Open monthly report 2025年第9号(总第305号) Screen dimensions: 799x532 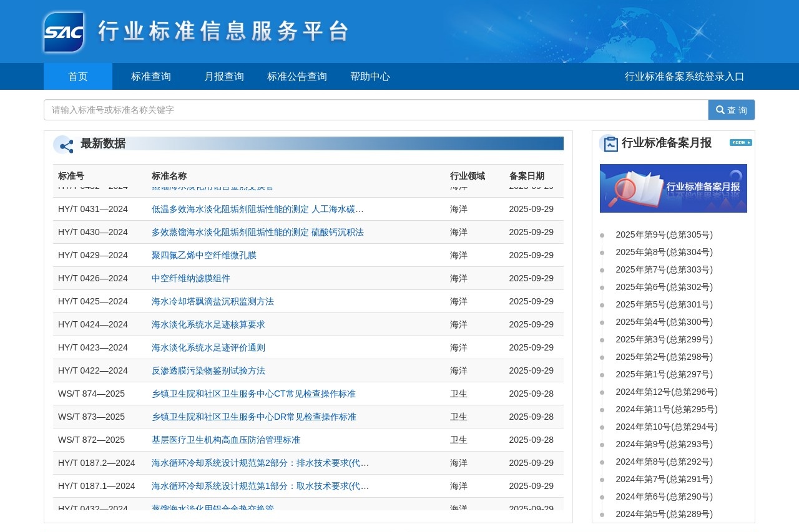[x=664, y=235]
